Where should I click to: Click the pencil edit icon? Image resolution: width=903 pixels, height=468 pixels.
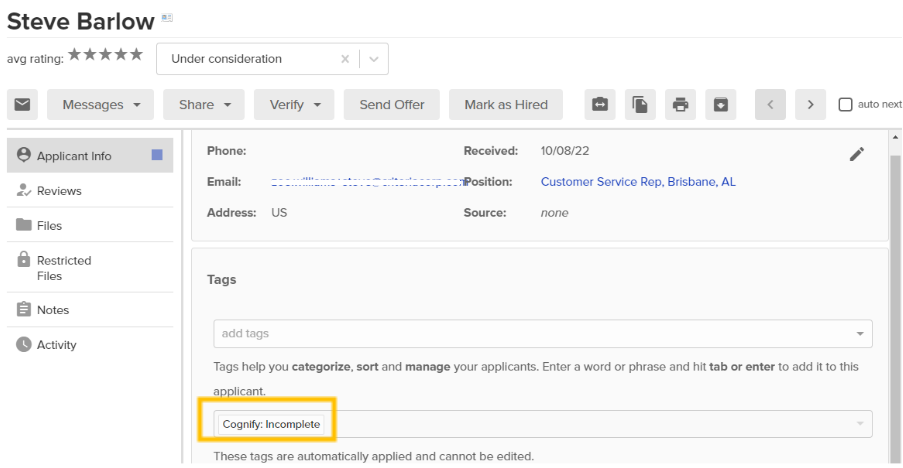pyautogui.click(x=856, y=154)
